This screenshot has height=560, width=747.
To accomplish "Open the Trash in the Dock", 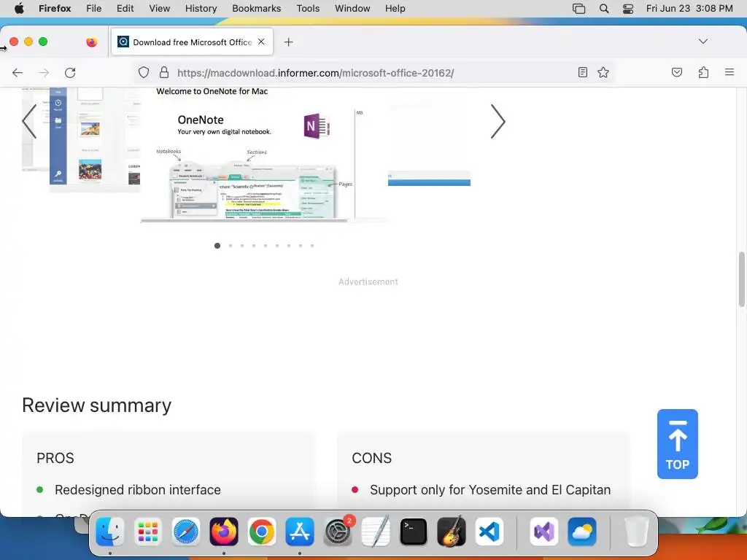I will [636, 532].
